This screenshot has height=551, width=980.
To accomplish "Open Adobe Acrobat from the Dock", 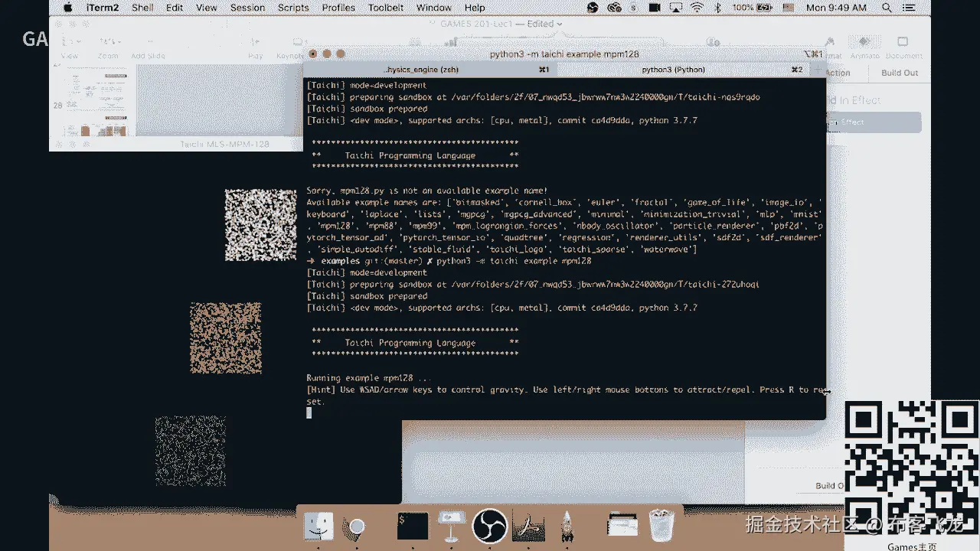I will pyautogui.click(x=528, y=526).
